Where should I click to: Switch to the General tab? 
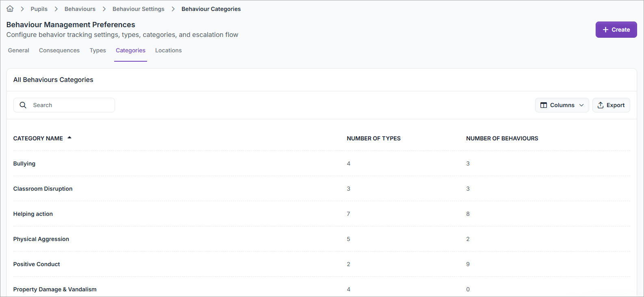click(x=19, y=50)
